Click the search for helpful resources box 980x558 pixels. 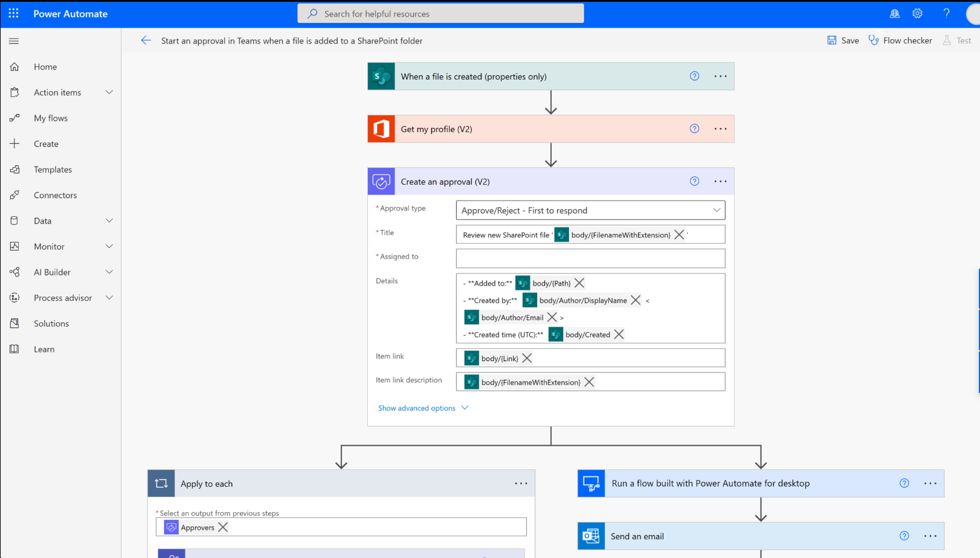pyautogui.click(x=440, y=13)
